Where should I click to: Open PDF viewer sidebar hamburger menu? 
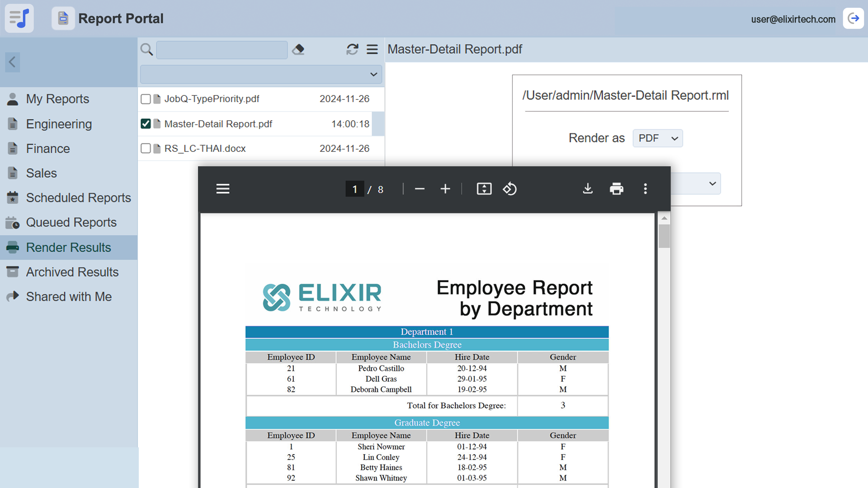coord(222,188)
